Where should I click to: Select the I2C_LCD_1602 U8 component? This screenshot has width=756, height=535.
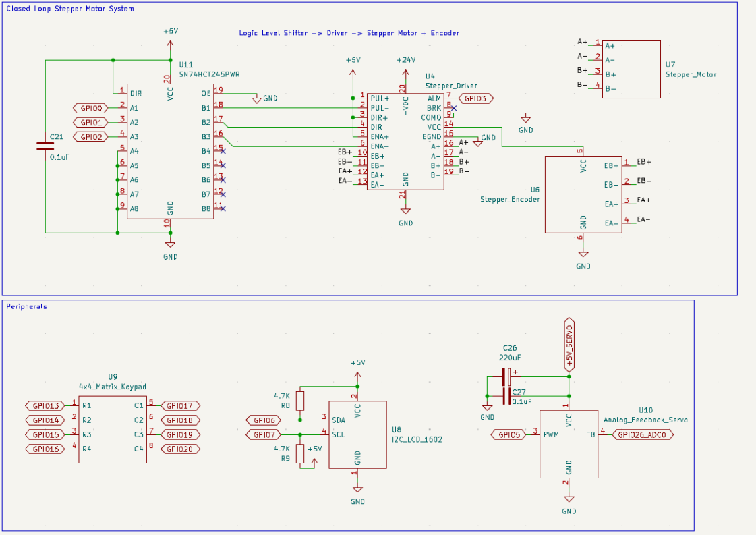(357, 434)
